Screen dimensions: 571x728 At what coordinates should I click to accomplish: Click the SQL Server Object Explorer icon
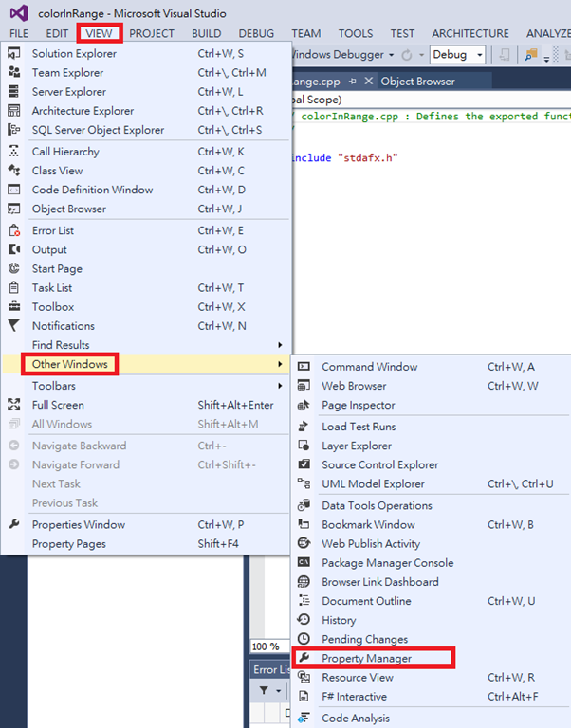tap(14, 130)
